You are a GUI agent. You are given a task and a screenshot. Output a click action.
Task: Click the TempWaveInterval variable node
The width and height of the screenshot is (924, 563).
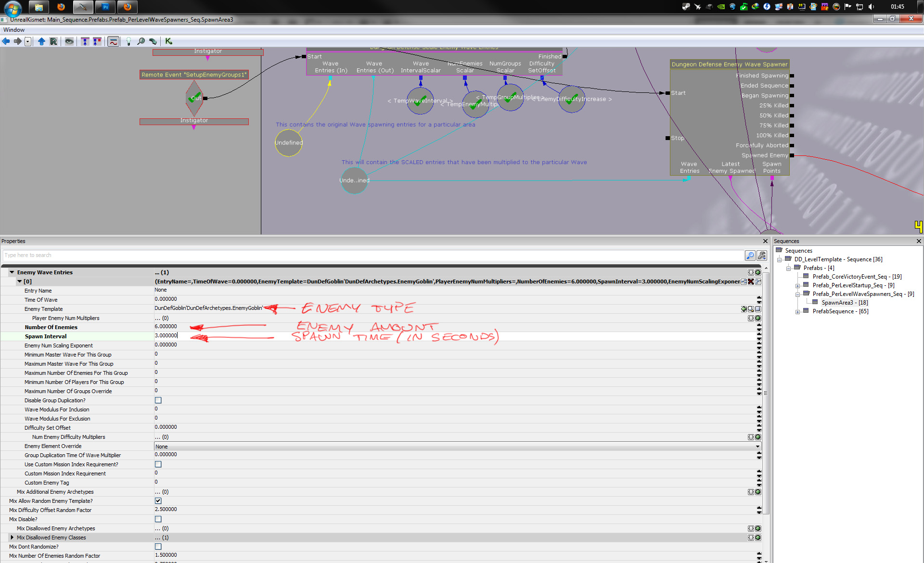[420, 101]
